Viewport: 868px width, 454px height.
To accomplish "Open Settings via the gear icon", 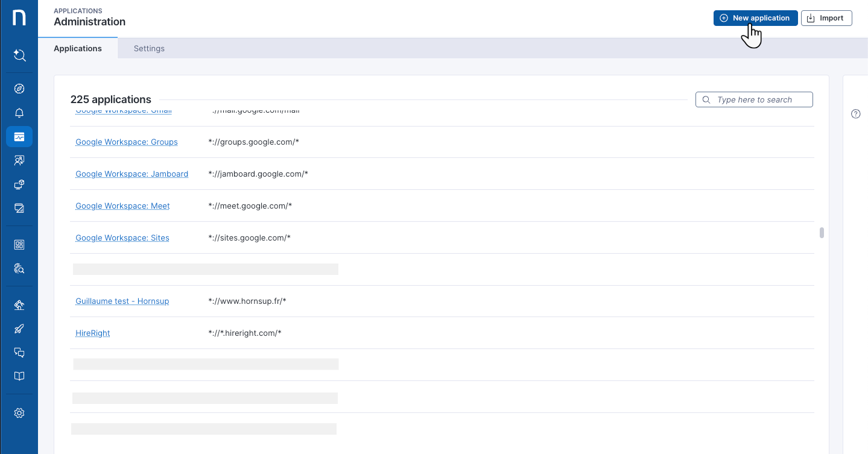I will pyautogui.click(x=19, y=413).
